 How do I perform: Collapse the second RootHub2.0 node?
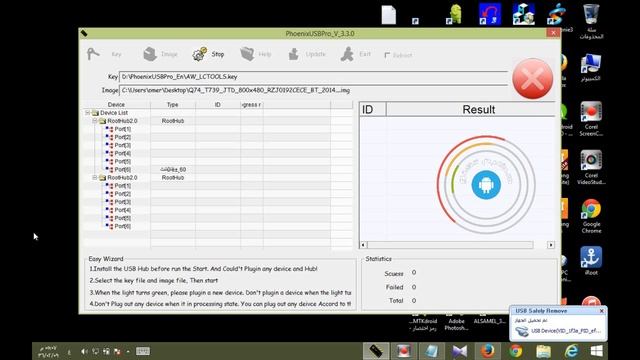[95, 178]
